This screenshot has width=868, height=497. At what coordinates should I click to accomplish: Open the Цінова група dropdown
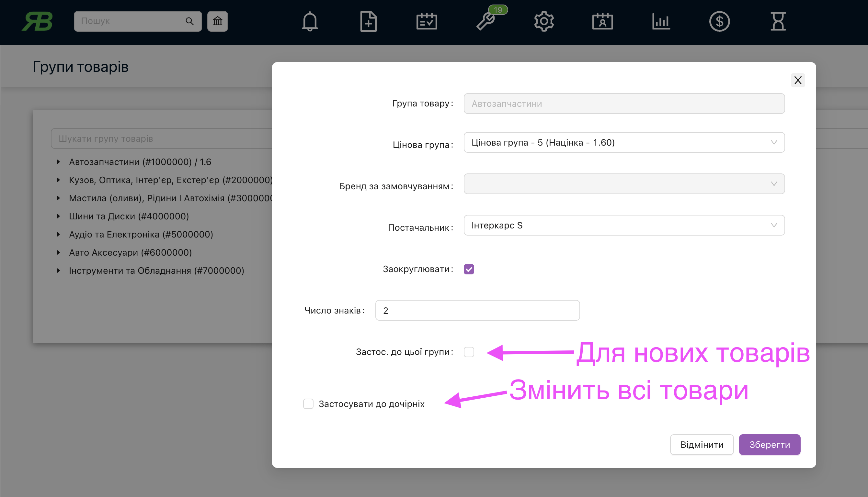click(624, 142)
